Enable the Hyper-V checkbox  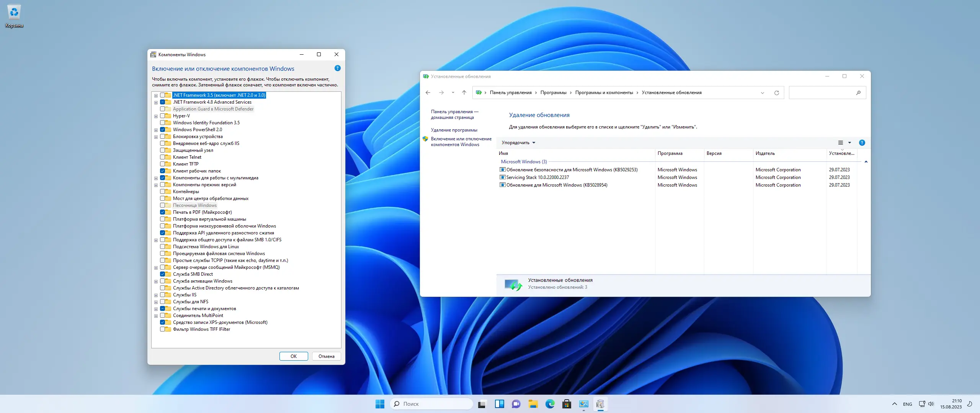pos(162,116)
